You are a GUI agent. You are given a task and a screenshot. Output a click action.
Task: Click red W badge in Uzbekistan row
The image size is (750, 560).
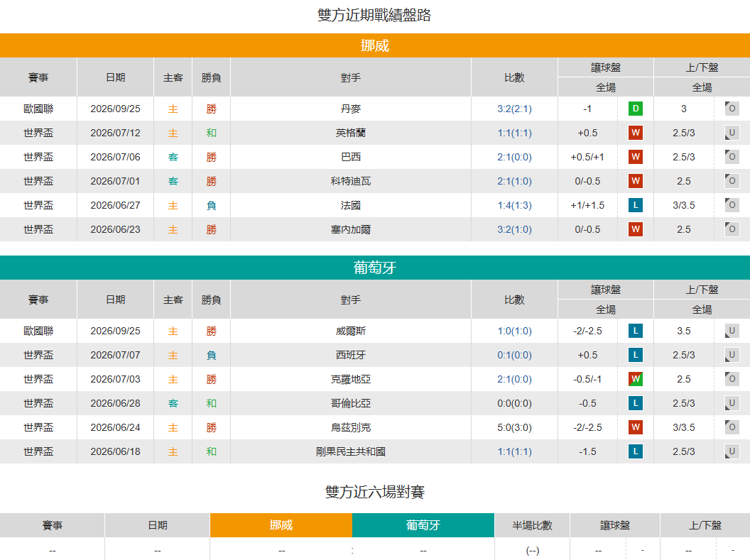(x=635, y=427)
